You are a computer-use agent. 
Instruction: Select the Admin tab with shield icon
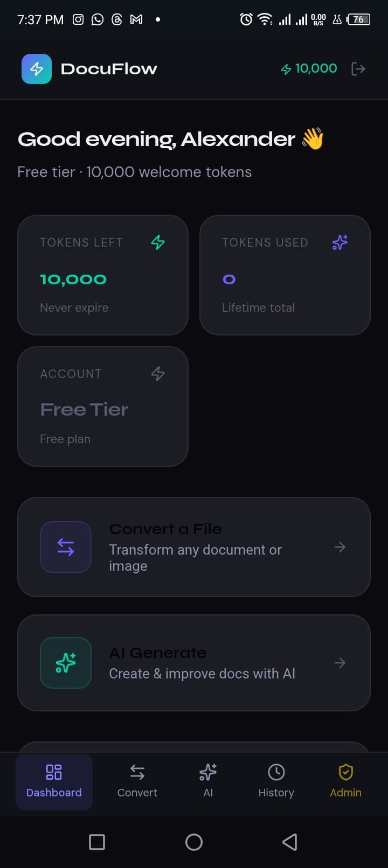(345, 782)
